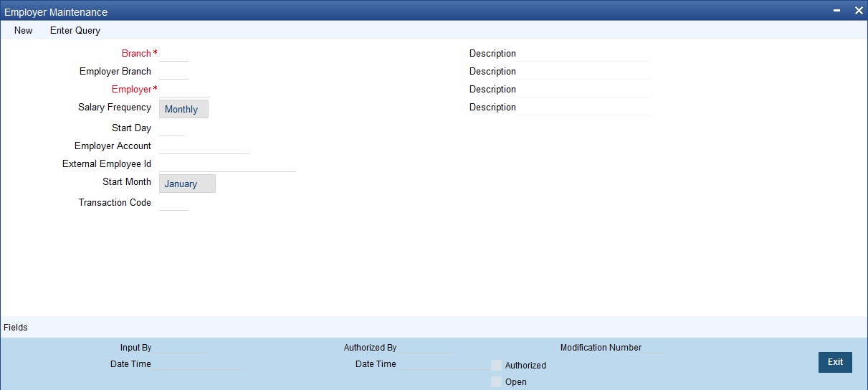
Task: Click the Date Time field under Input By
Action: pyautogui.click(x=199, y=364)
